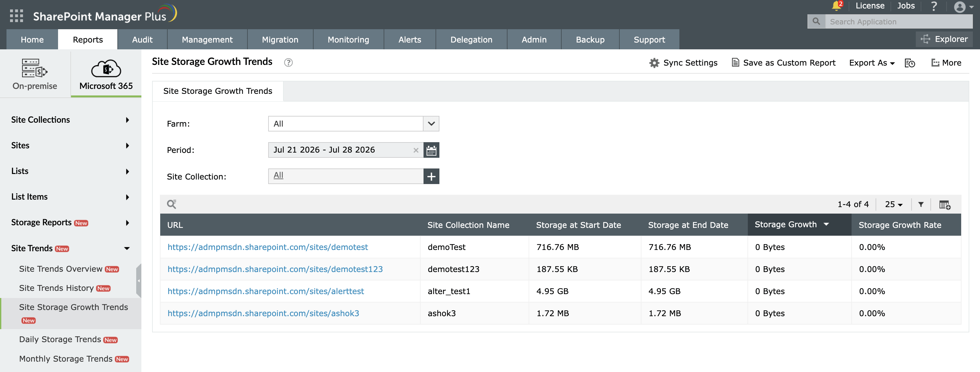Click the Site Collection All field
The width and height of the screenshot is (980, 372).
(x=345, y=176)
